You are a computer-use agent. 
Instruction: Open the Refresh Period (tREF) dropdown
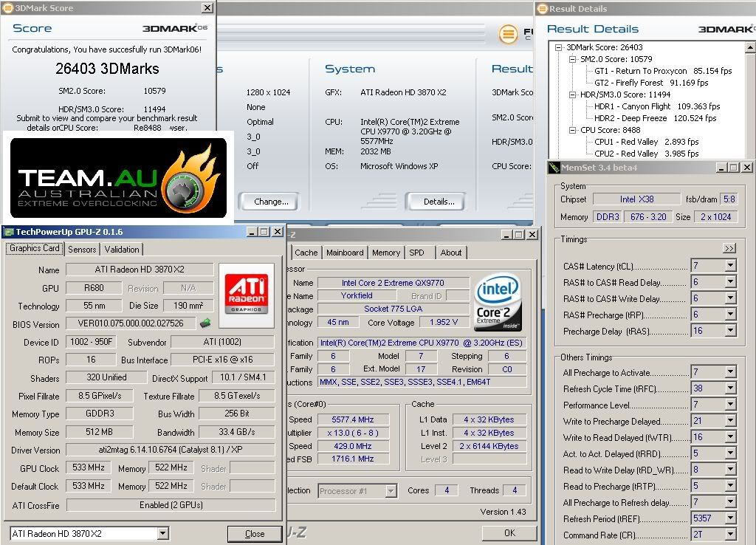730,518
